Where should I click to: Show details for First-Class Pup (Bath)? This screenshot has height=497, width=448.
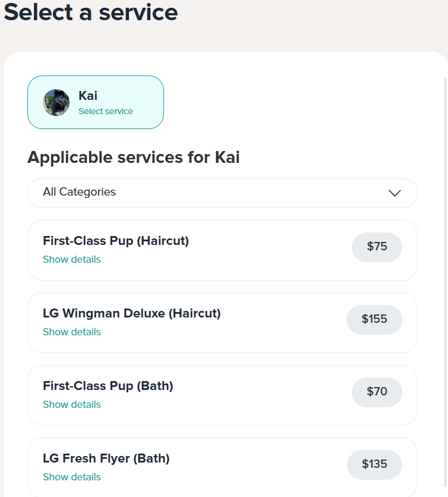point(72,404)
